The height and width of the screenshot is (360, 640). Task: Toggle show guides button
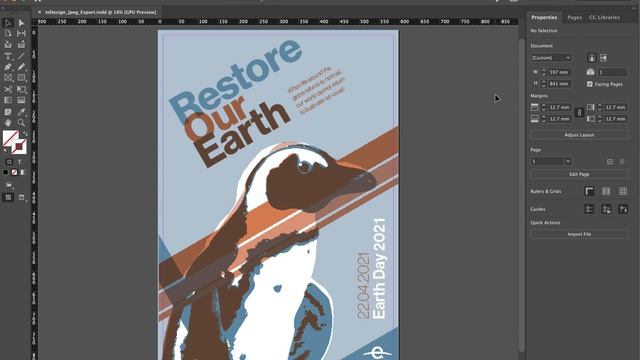click(589, 209)
